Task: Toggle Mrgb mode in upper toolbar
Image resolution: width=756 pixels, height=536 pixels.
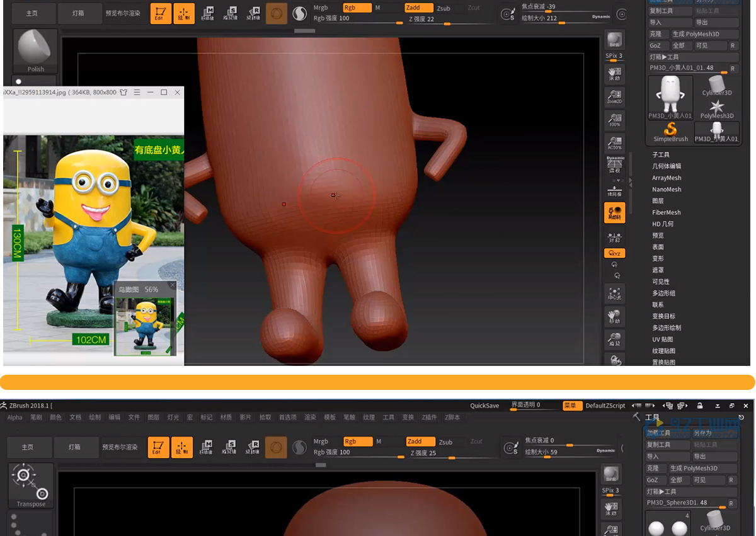Action: [x=321, y=8]
